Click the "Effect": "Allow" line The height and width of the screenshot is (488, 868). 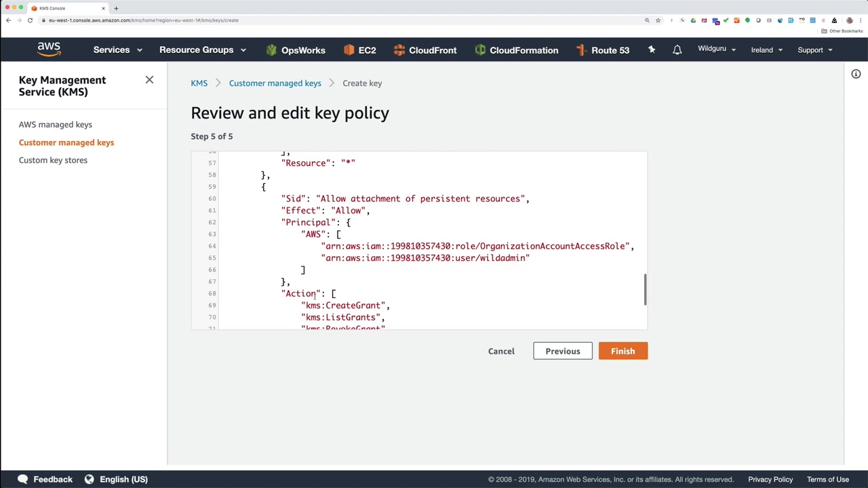325,211
